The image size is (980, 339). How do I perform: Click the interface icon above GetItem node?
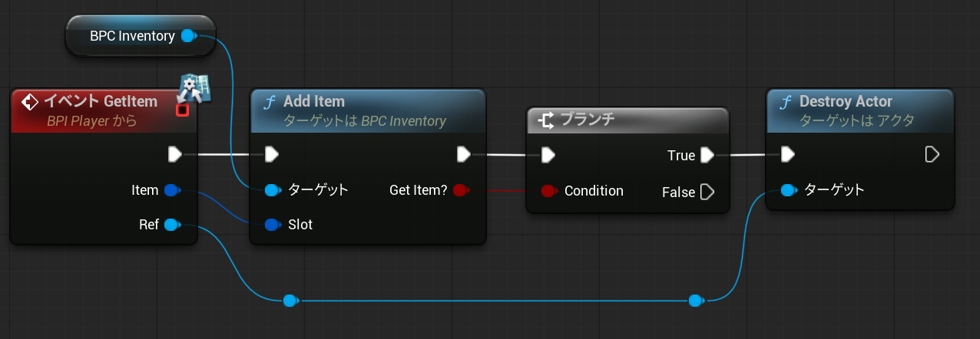[x=194, y=88]
